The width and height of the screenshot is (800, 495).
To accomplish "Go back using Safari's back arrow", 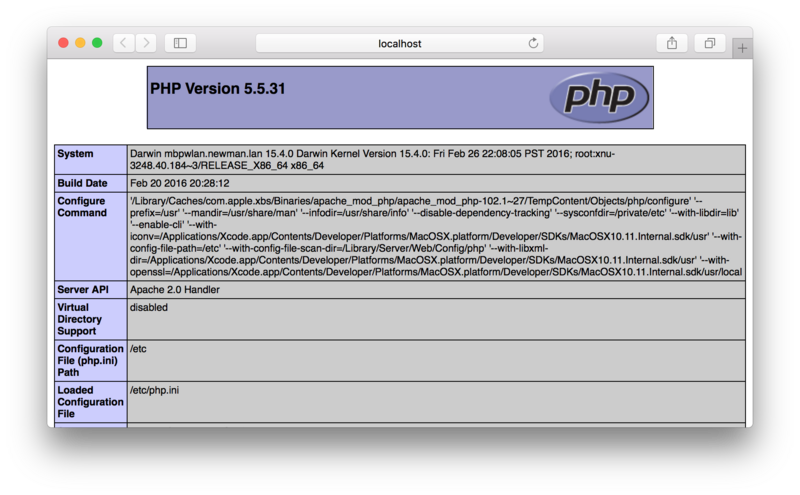I will point(124,43).
